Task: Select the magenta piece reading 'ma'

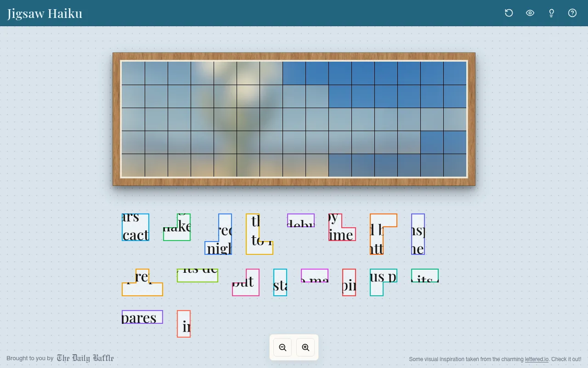Action: tap(315, 276)
